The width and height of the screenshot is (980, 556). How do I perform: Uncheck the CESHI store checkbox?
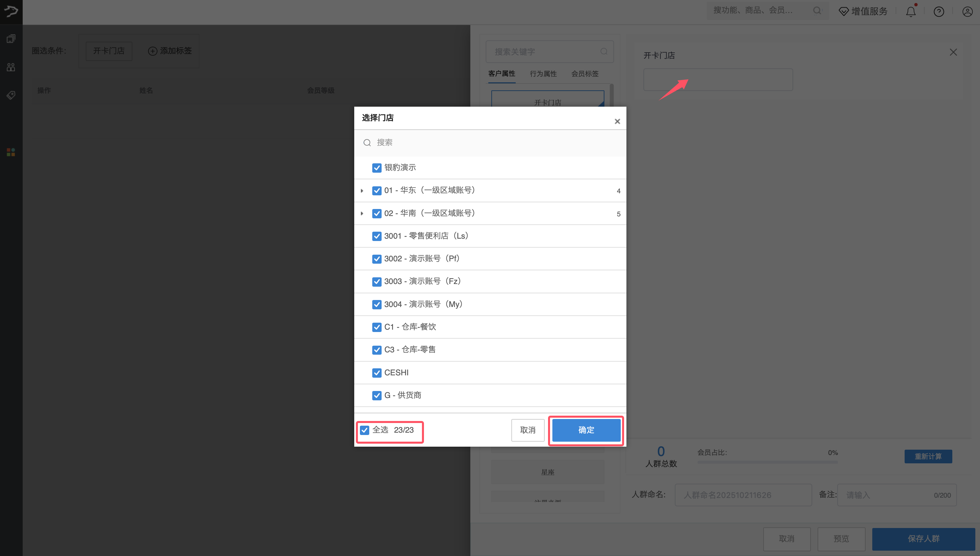click(x=377, y=373)
